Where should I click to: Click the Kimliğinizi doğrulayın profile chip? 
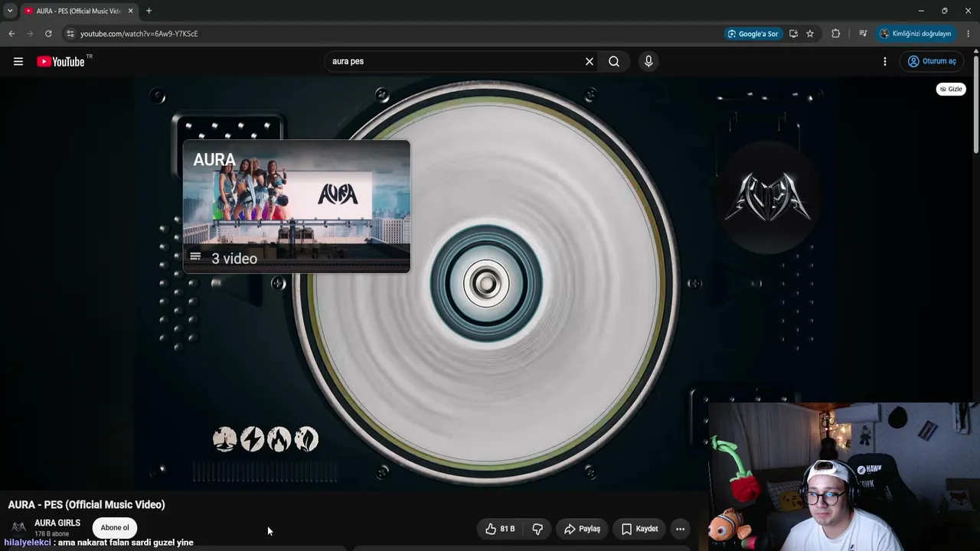click(x=915, y=34)
